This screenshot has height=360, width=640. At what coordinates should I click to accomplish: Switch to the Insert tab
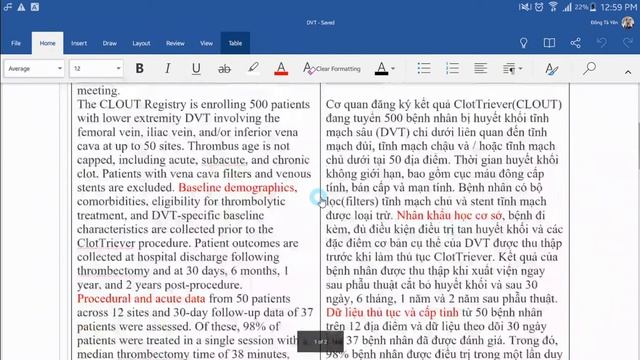(79, 43)
